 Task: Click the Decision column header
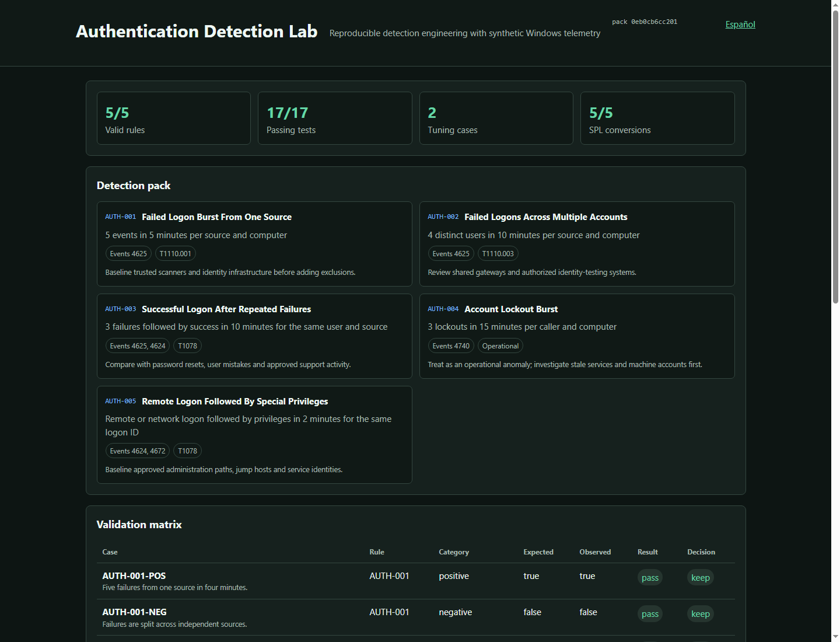click(701, 552)
